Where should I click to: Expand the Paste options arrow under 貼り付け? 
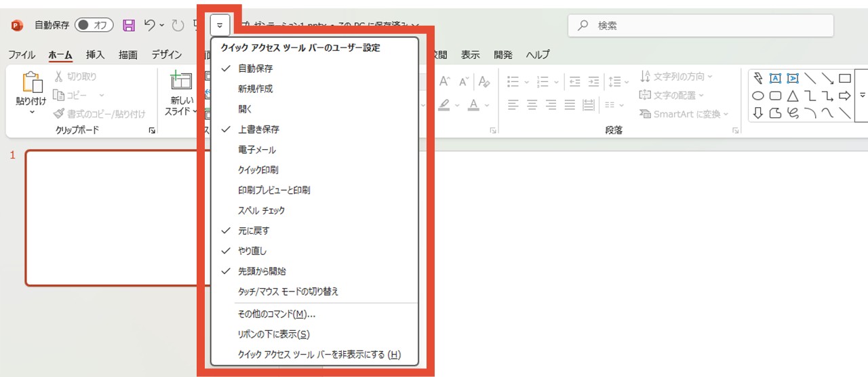coord(31,112)
